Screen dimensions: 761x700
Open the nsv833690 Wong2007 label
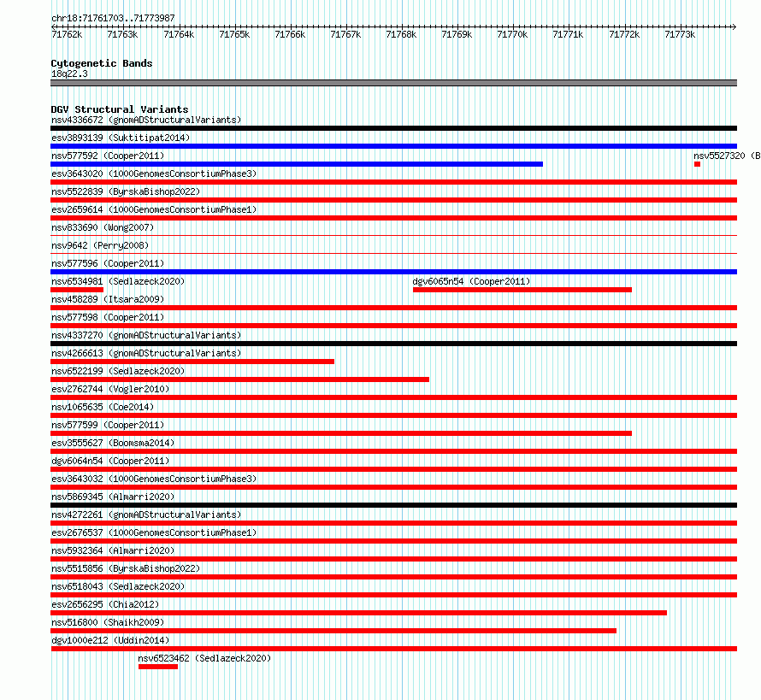tap(103, 227)
